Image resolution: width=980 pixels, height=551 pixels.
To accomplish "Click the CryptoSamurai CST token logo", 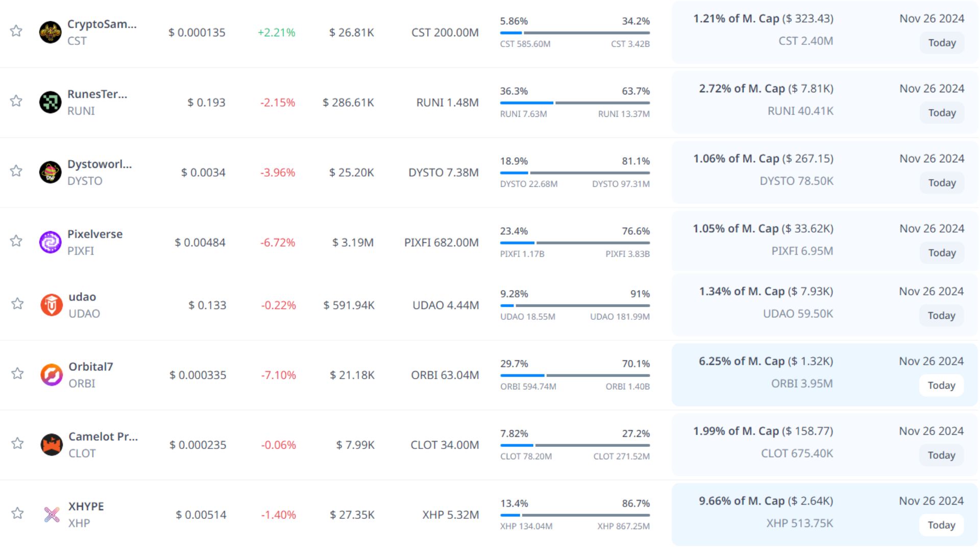I will click(x=50, y=32).
